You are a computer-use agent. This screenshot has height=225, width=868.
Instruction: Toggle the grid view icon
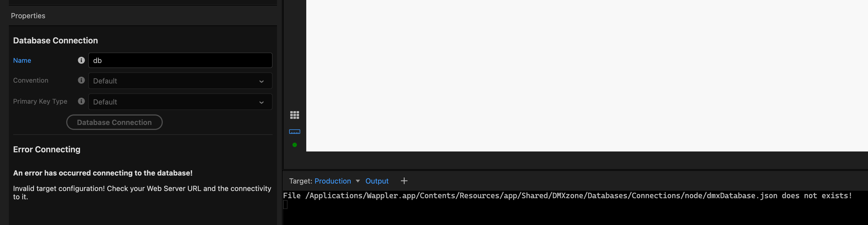click(294, 115)
